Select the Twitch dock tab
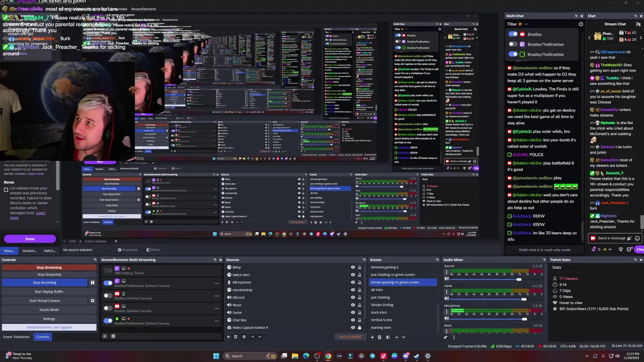Image resolution: width=644 pixels, height=362 pixels. (50, 251)
